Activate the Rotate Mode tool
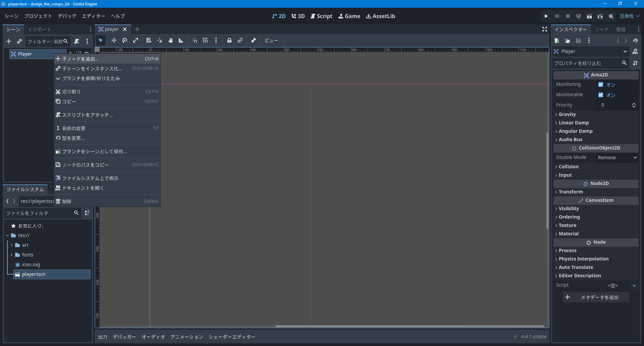 (x=125, y=41)
